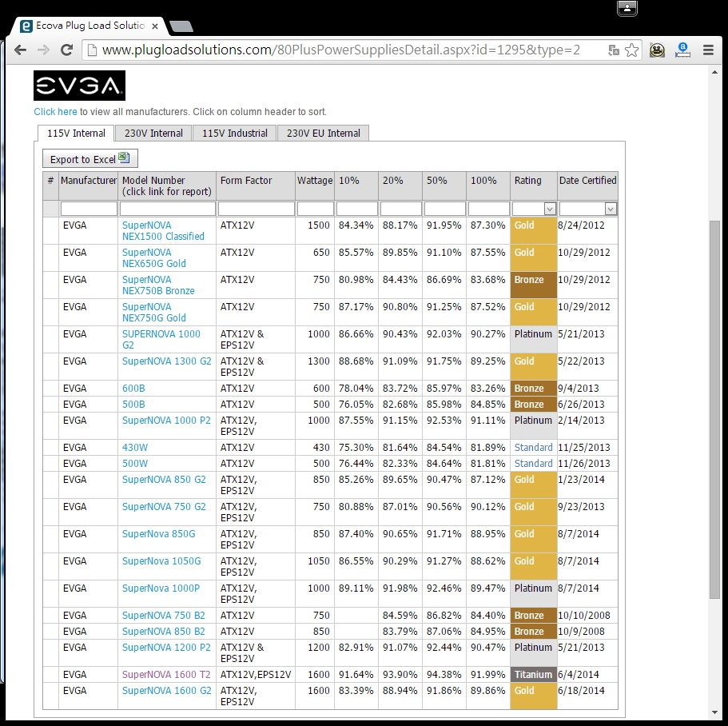Switch to the 230V Internal tab
This screenshot has height=726, width=728.
153,134
